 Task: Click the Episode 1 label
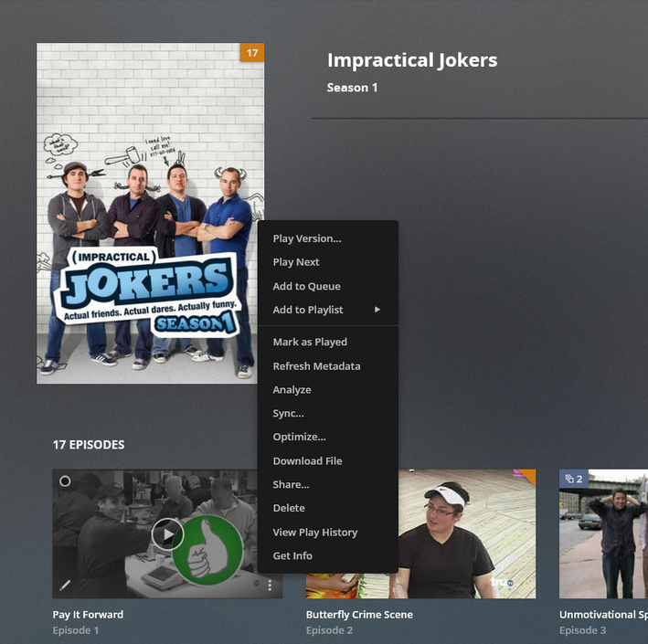click(x=76, y=630)
